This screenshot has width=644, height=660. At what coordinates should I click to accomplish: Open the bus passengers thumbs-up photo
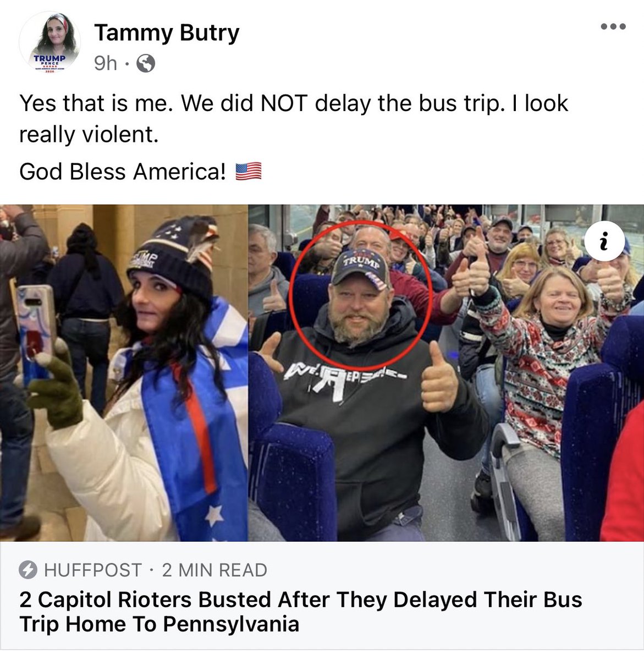point(446,373)
